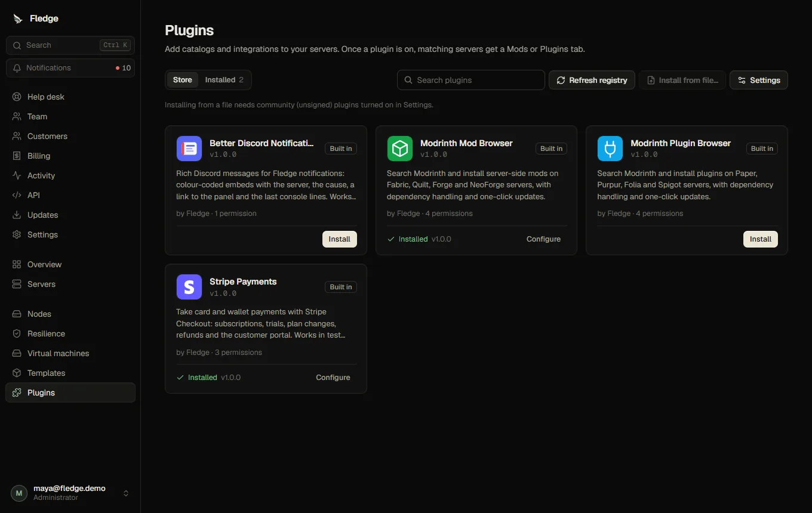Switch to the Store tab
Screen dimensions: 812x513
183,80
